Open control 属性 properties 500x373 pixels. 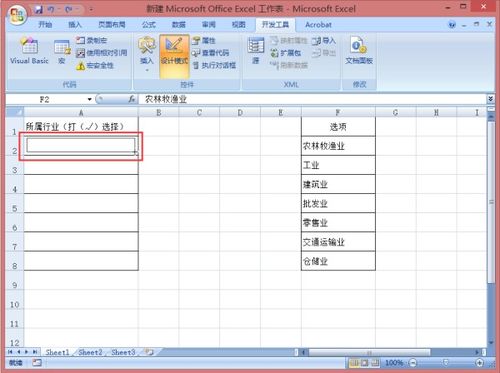(x=204, y=40)
